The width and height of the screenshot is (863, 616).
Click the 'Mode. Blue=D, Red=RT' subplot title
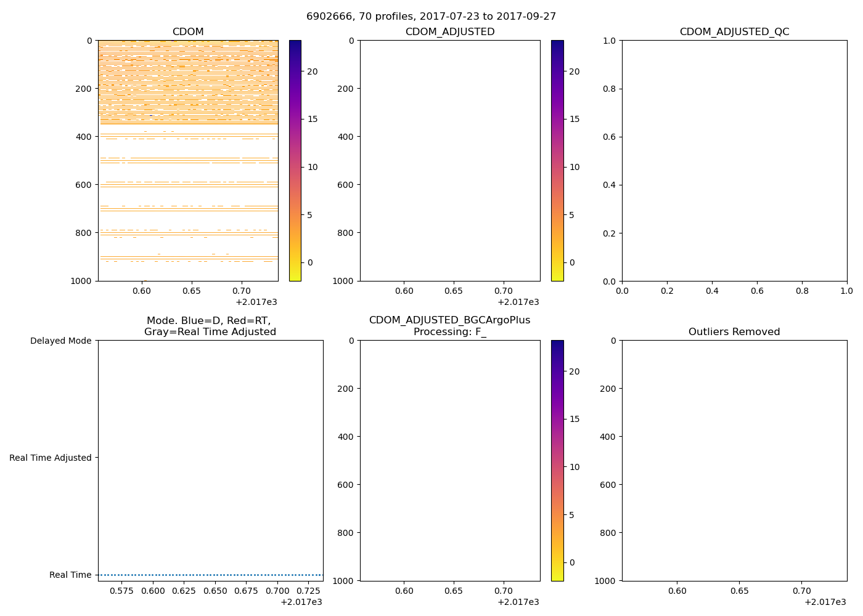pyautogui.click(x=210, y=326)
